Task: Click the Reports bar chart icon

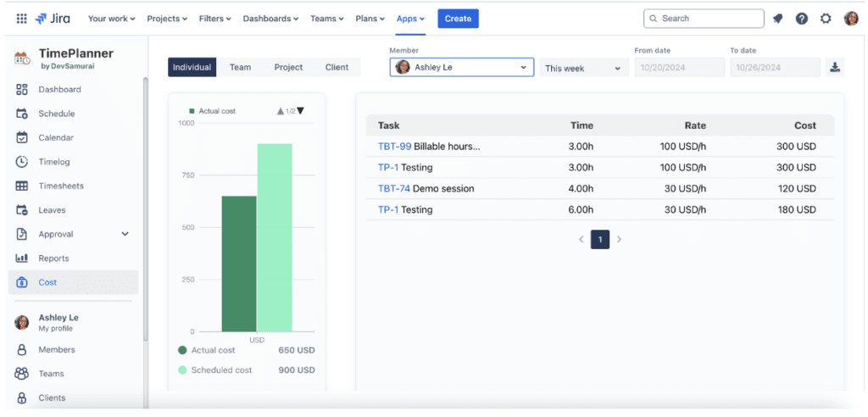Action: [x=21, y=258]
